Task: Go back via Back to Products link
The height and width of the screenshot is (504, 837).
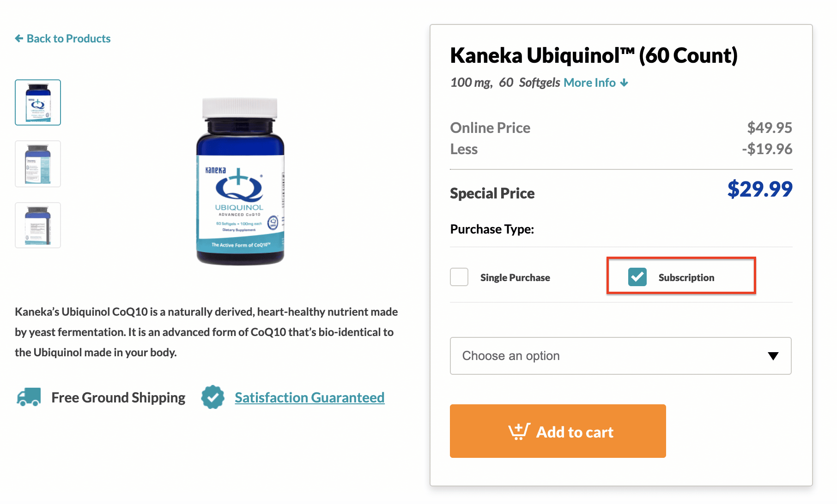Action: tap(63, 38)
